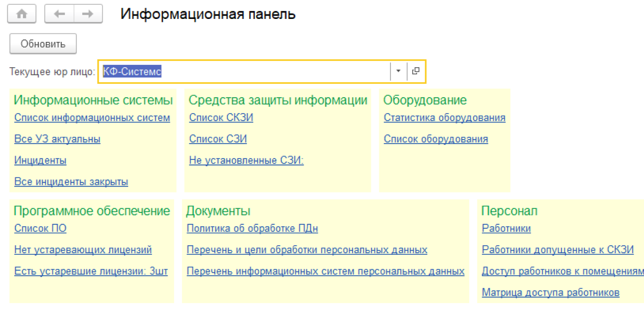Open Есть устаревшие лицензии: 3шт link
The image size is (644, 322).
pos(91,271)
